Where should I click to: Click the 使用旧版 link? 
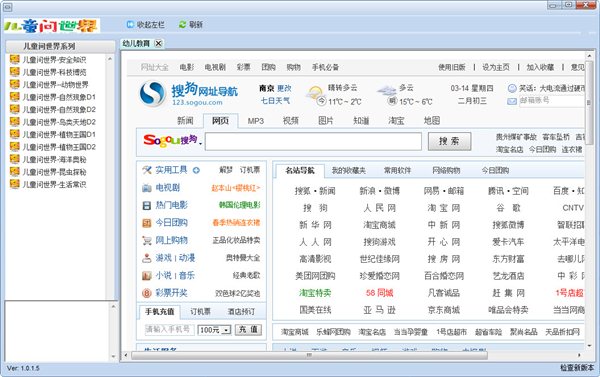point(452,67)
